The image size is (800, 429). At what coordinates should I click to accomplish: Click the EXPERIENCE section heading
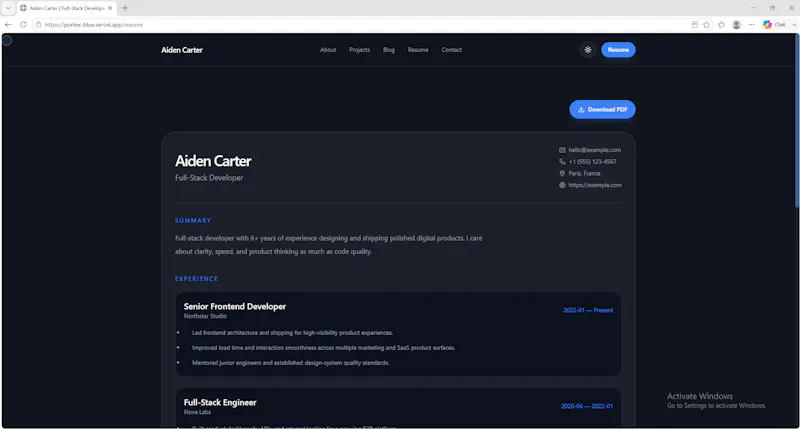tap(196, 279)
